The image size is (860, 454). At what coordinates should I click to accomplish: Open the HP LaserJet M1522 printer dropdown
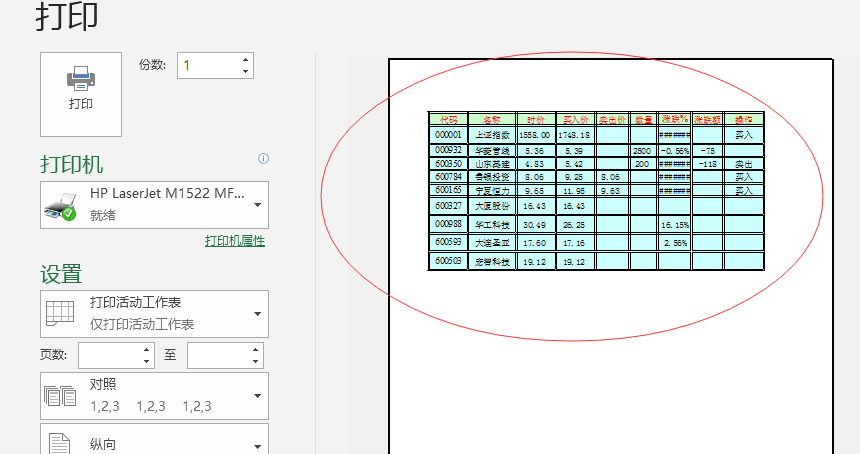coord(154,205)
